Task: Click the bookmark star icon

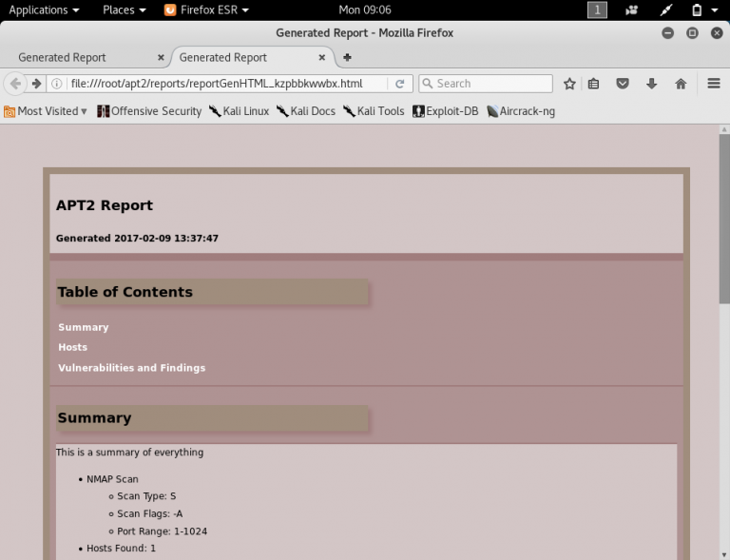Action: pyautogui.click(x=569, y=84)
